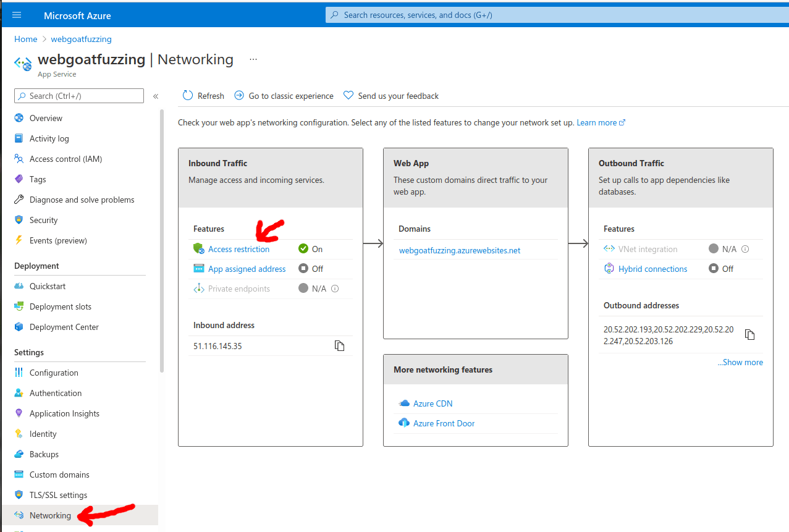Click the Hybrid connections icon
Screen dimensions: 789x532
pos(609,269)
